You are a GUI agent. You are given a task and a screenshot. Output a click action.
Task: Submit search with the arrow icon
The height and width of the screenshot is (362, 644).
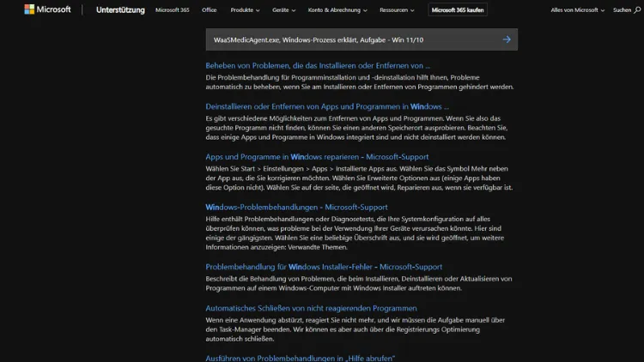[x=507, y=39]
